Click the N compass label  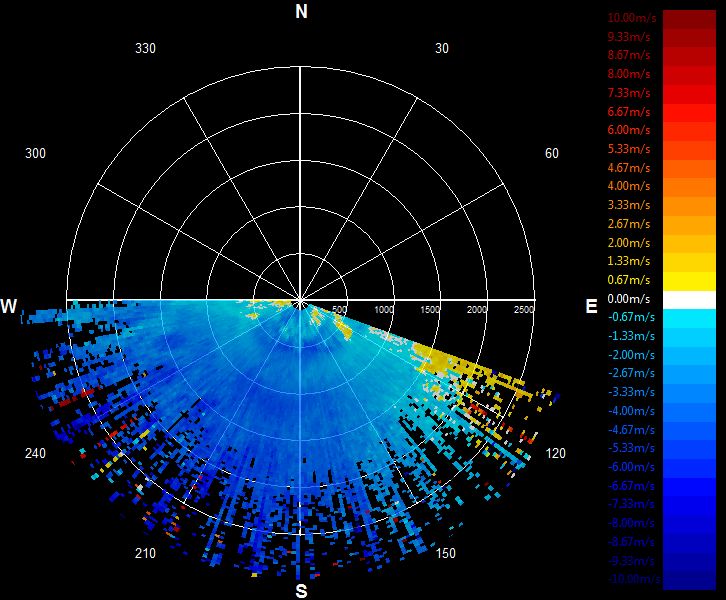click(301, 12)
